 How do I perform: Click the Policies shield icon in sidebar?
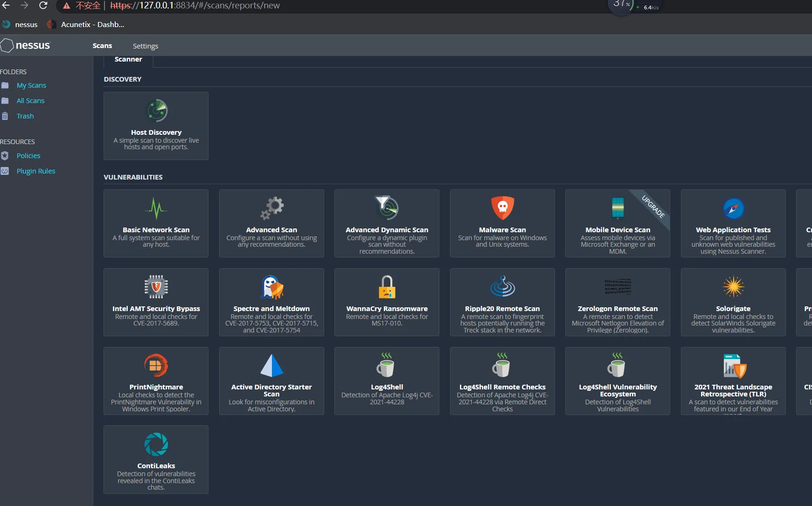point(5,156)
